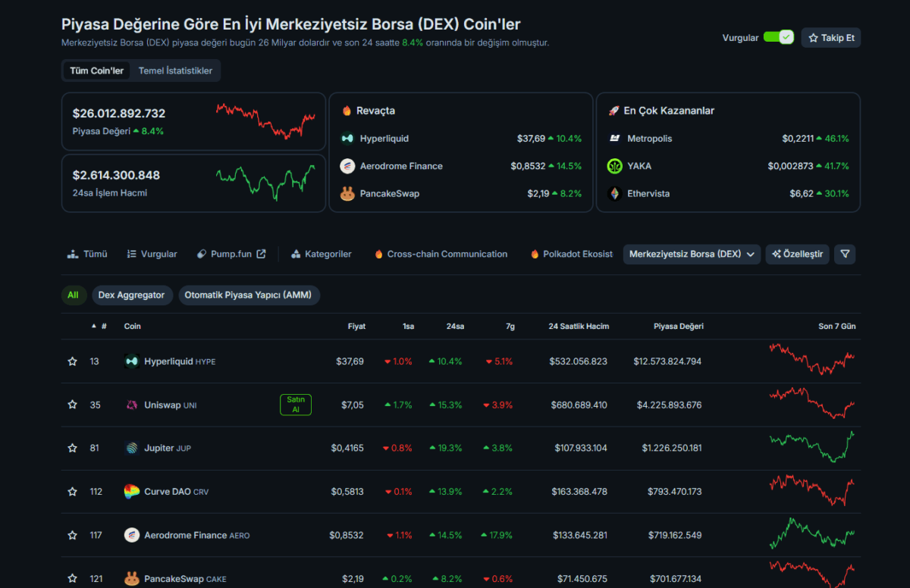Favorite Jupiter with the star icon
The height and width of the screenshot is (588, 910).
click(x=73, y=448)
